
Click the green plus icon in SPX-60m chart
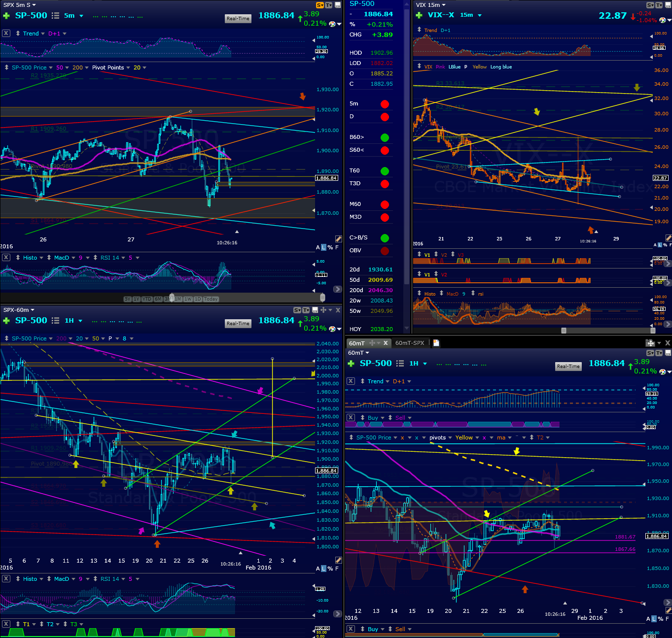pyautogui.click(x=6, y=321)
